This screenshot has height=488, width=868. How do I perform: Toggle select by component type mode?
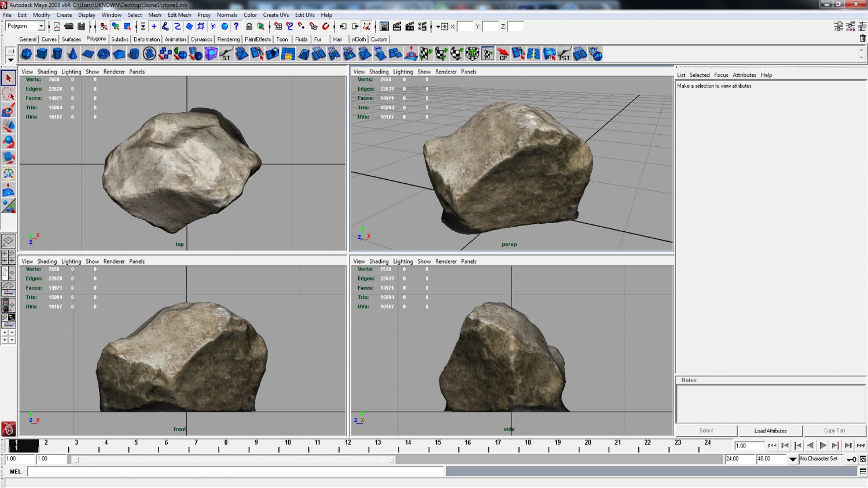(x=128, y=26)
